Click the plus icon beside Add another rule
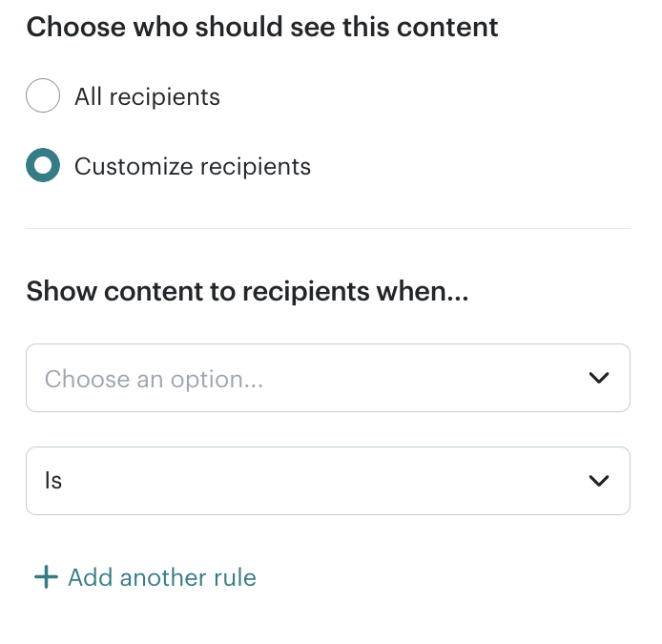662x644 pixels. point(45,577)
